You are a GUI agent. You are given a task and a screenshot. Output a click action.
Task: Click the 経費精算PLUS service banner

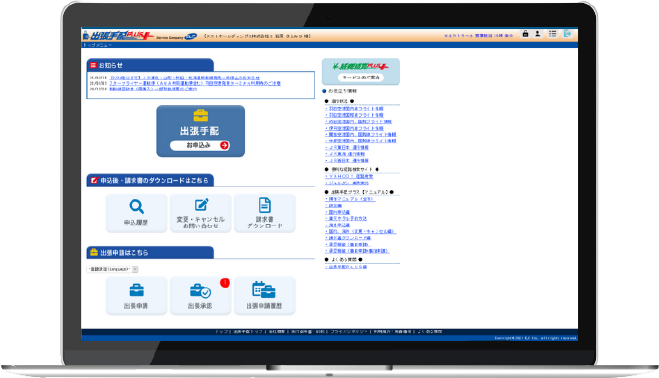pyautogui.click(x=361, y=71)
